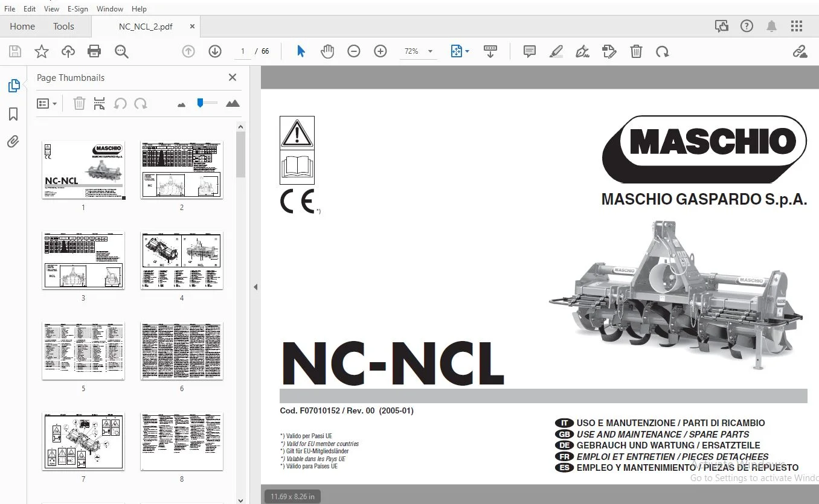The image size is (819, 504).
Task: Open the Bookmarks panel icon
Action: click(13, 114)
